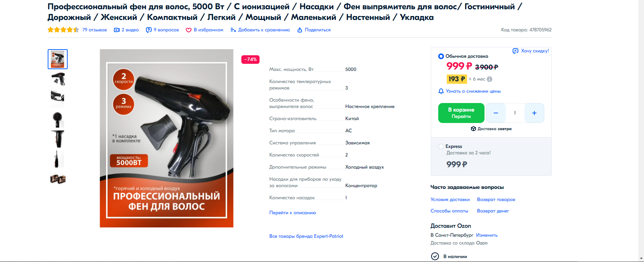Click the add to comparison icon
644x262 pixels.
233,30
